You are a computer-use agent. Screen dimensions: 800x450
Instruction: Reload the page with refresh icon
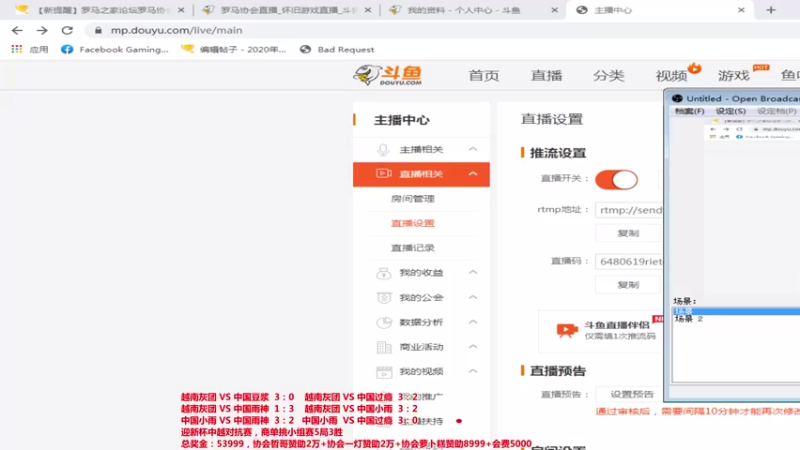(67, 31)
